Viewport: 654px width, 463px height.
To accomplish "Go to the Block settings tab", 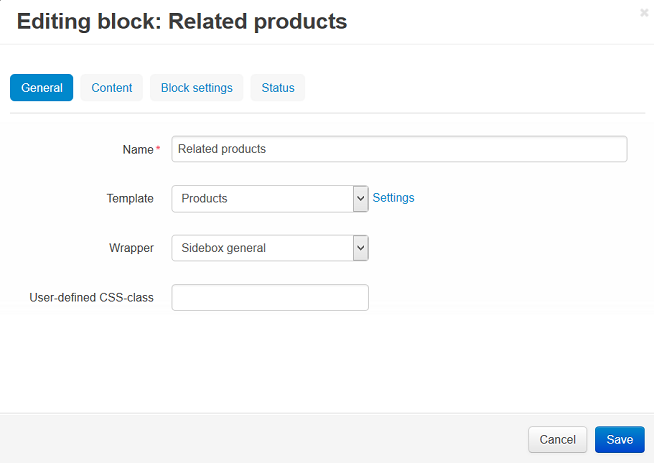I will (196, 88).
